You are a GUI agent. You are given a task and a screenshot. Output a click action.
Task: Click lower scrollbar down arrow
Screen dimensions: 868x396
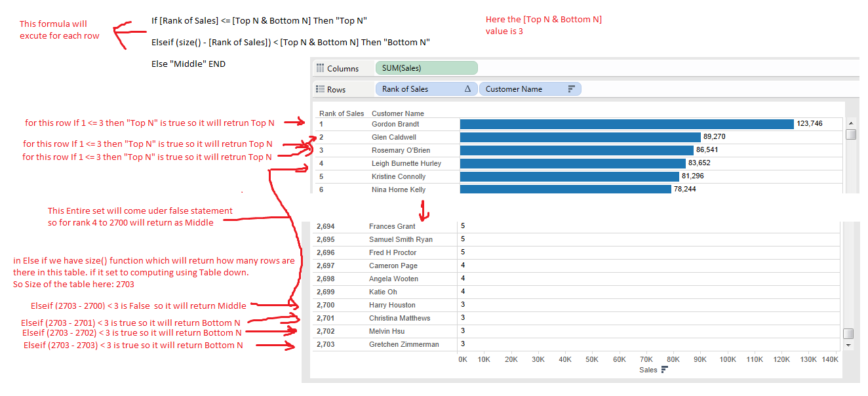pos(849,344)
